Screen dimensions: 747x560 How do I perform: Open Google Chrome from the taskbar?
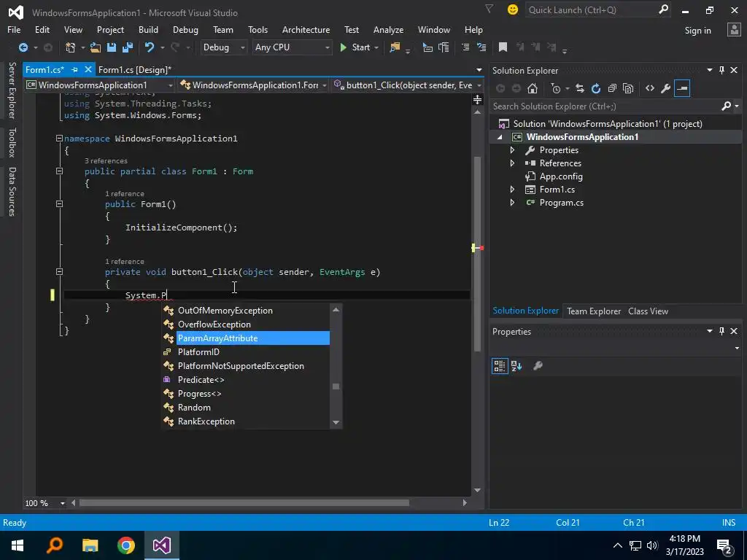point(125,545)
